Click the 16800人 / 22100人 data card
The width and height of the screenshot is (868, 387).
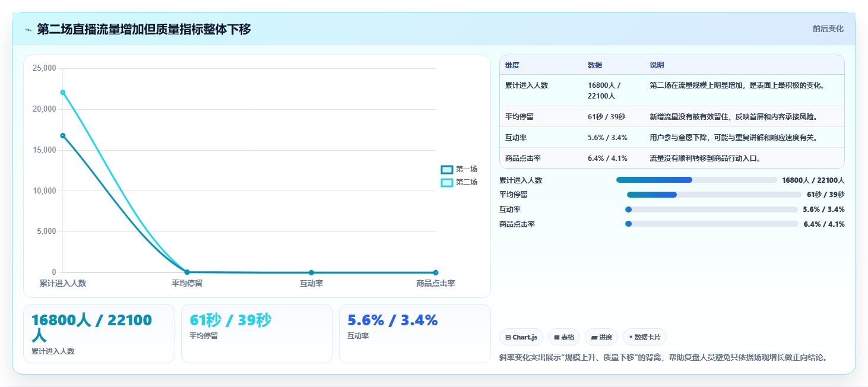[x=99, y=334]
